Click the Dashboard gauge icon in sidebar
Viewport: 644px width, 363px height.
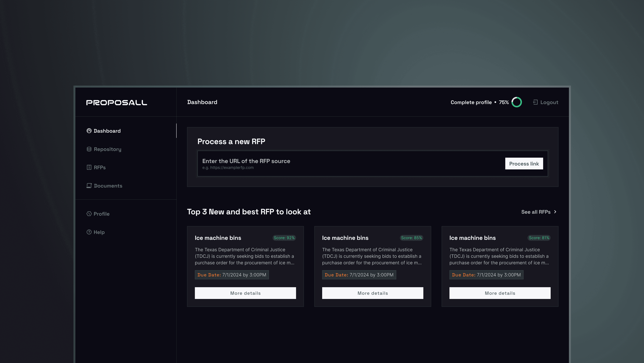tap(89, 131)
